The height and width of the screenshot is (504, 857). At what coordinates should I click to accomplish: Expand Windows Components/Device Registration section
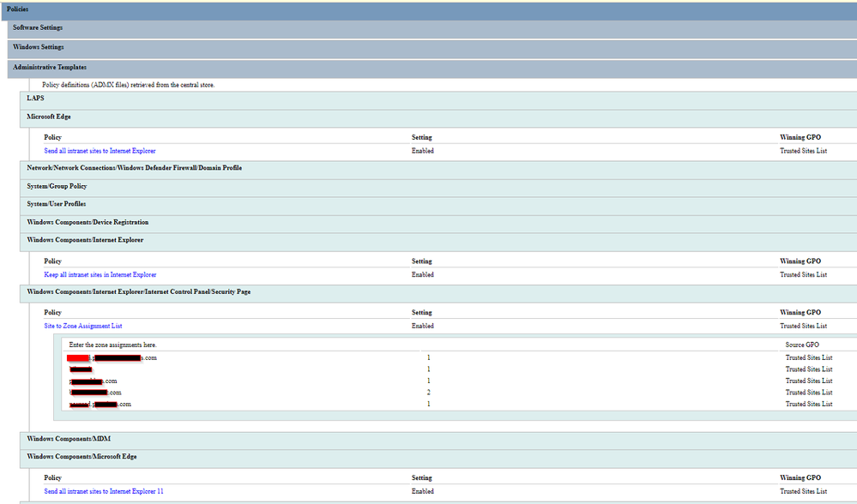[x=438, y=224]
